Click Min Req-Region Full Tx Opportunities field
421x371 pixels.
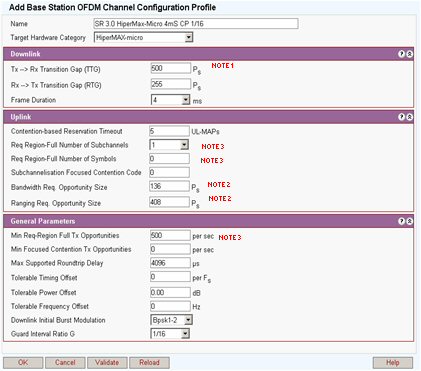click(x=170, y=235)
